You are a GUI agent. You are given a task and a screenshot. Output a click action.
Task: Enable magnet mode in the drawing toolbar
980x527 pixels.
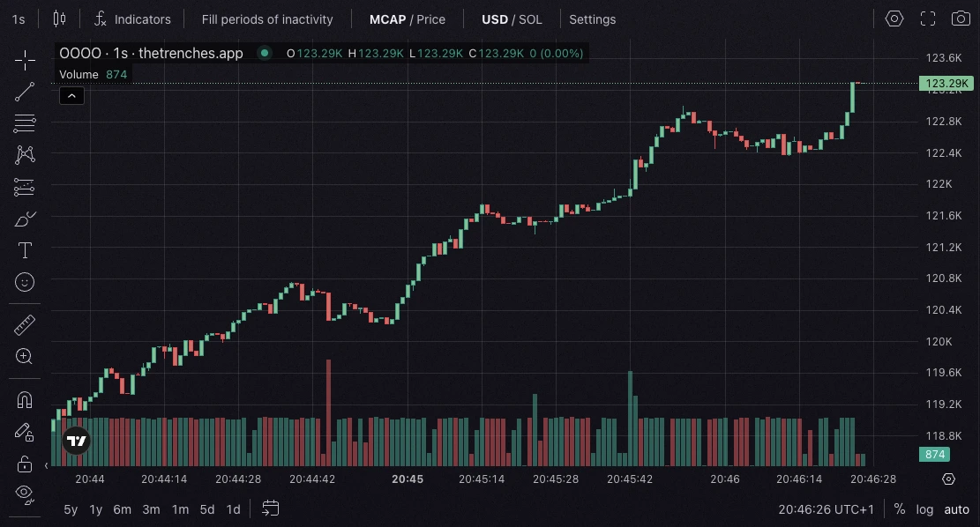click(24, 399)
